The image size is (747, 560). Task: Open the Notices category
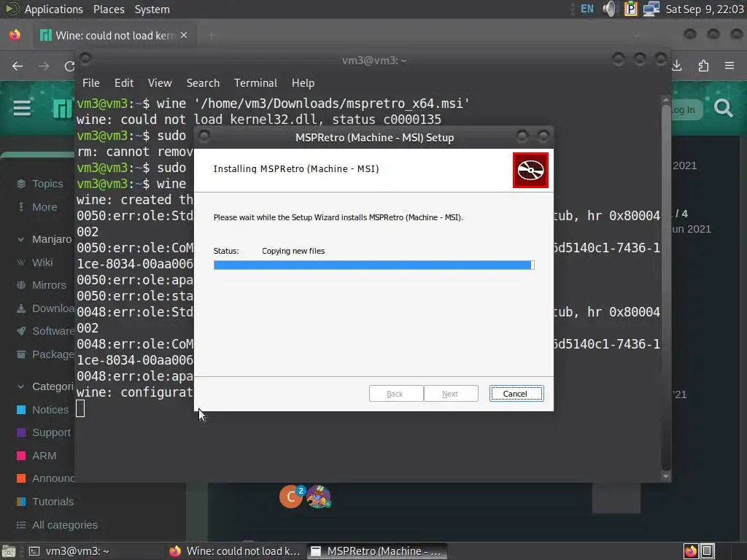pos(43,410)
